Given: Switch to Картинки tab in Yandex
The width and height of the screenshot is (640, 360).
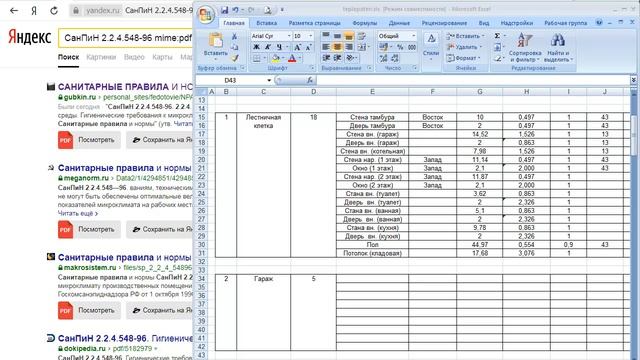Looking at the screenshot, I should click(101, 57).
